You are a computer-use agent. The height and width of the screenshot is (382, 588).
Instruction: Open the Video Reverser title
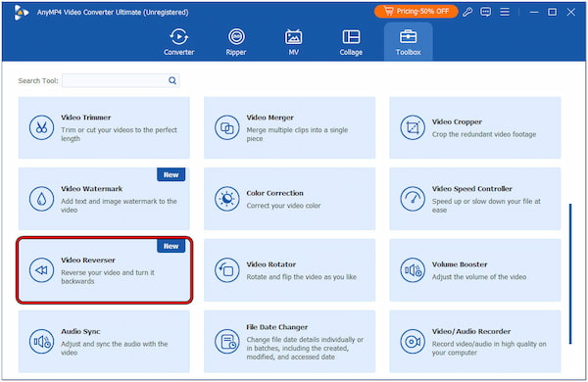tap(88, 260)
